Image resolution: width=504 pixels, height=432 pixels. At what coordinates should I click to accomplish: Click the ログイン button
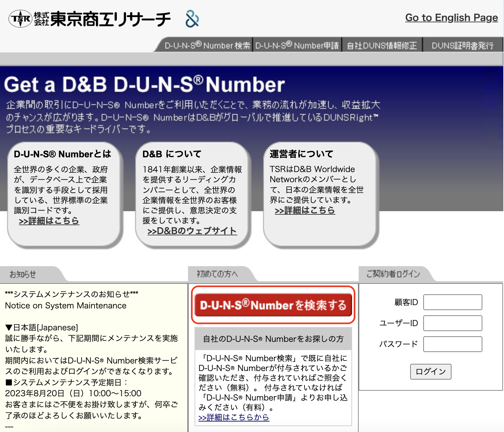point(430,372)
